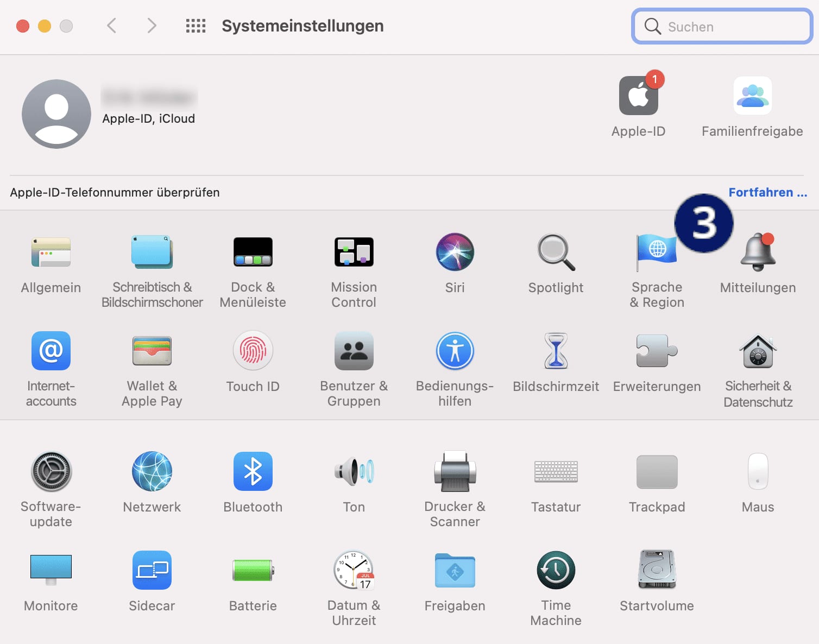Open Wallet & Apple Pay settings

[152, 351]
